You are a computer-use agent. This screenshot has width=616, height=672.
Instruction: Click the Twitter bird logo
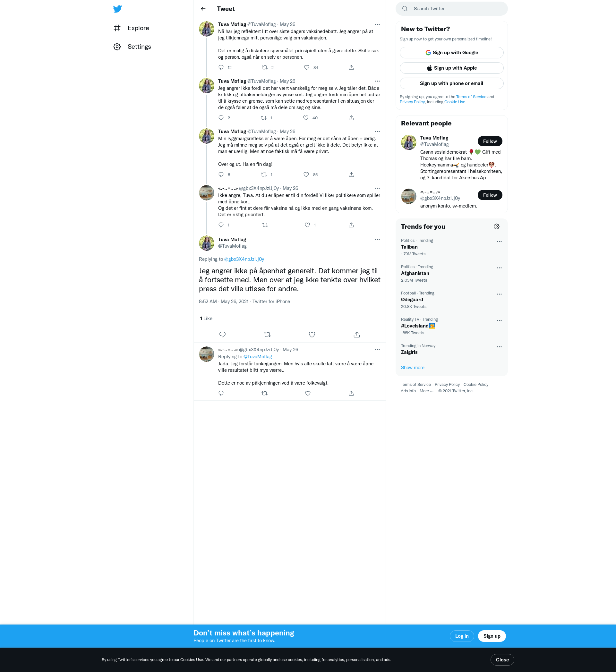[117, 9]
